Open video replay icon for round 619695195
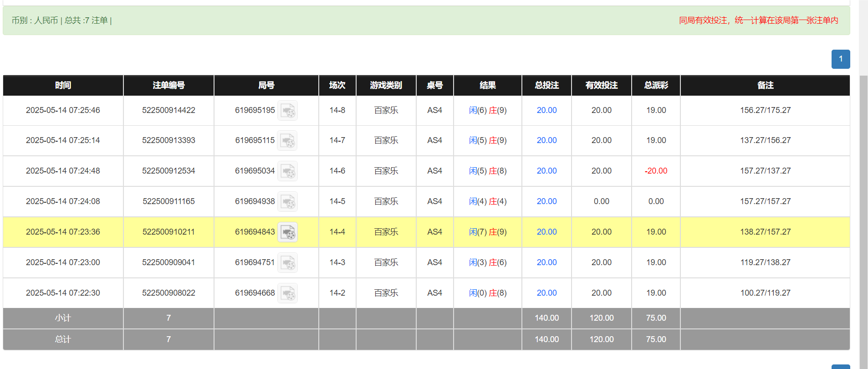This screenshot has height=369, width=868. [x=288, y=111]
